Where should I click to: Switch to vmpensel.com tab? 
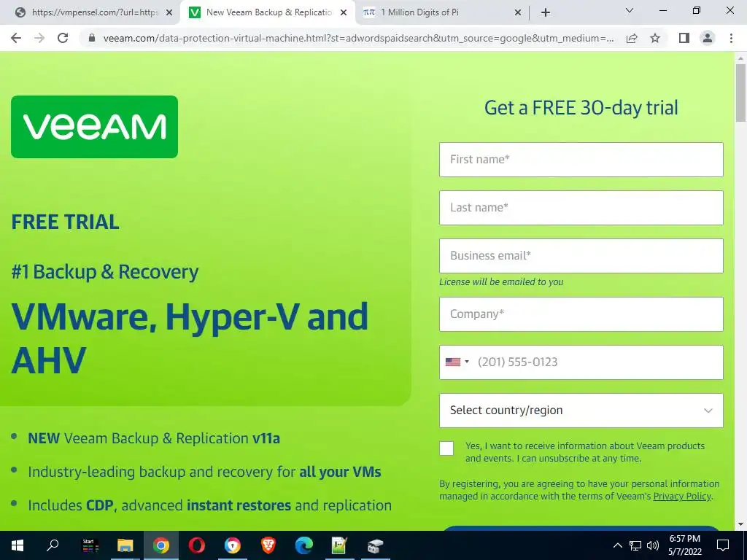[90, 12]
